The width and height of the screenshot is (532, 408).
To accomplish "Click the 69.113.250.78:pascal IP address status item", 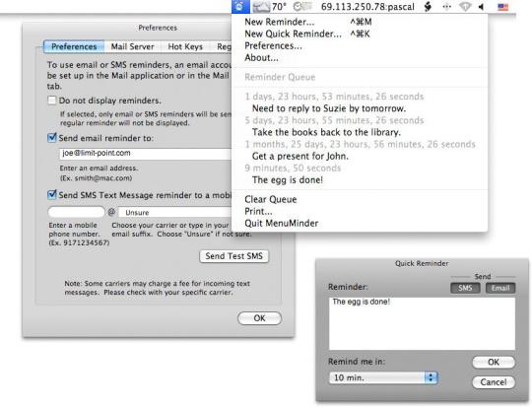I will coord(367,7).
